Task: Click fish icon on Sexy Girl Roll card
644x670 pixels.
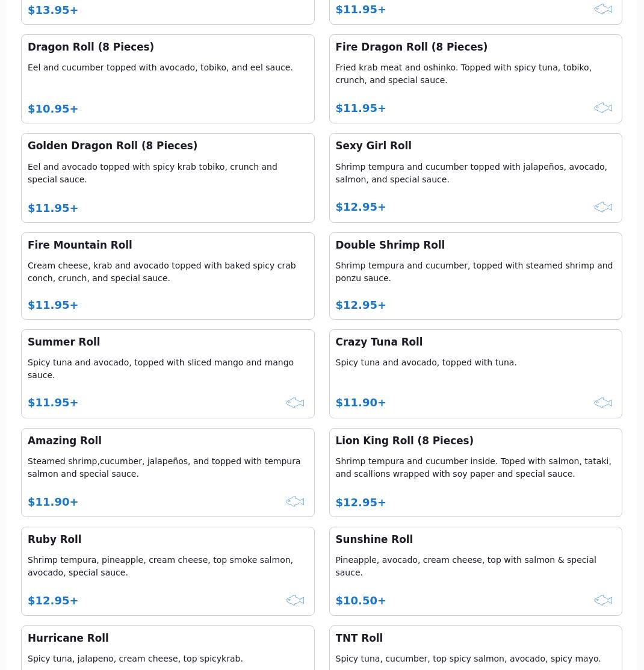Action: click(603, 207)
